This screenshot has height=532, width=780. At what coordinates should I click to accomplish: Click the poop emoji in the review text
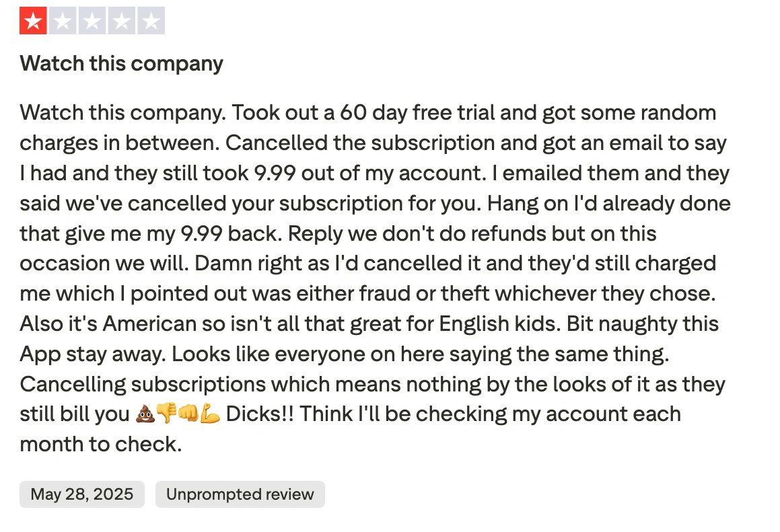point(147,414)
